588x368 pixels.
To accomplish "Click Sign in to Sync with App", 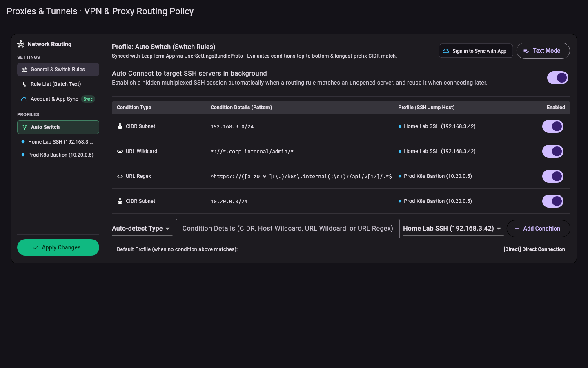I will tap(476, 51).
